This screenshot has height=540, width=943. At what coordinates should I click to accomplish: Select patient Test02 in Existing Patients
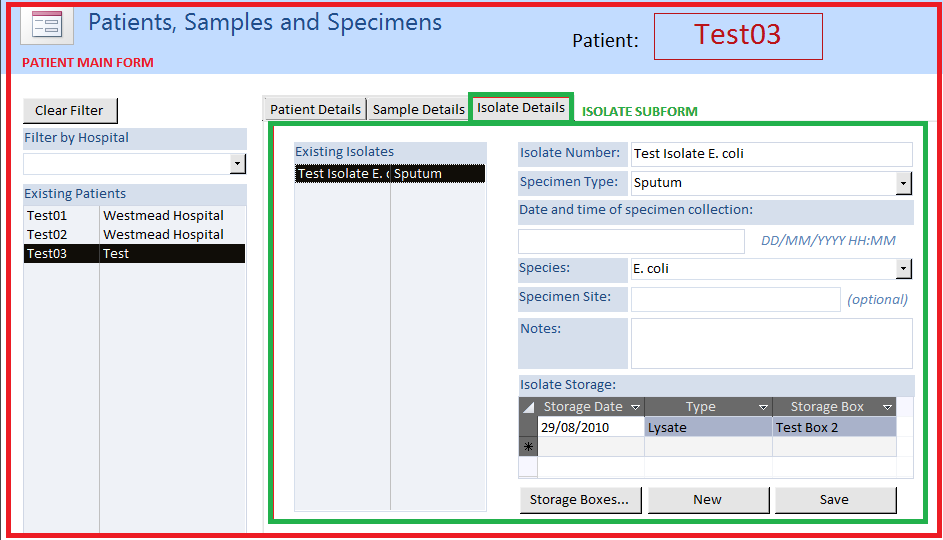pyautogui.click(x=48, y=235)
